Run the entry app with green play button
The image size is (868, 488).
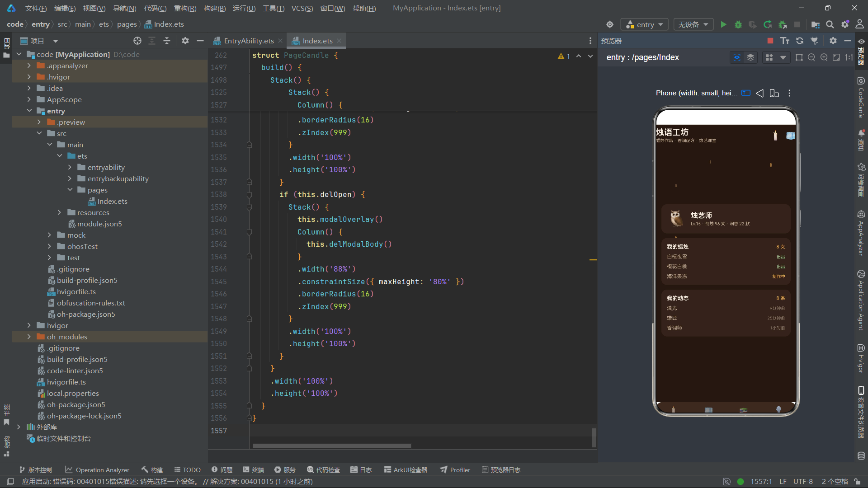point(723,24)
